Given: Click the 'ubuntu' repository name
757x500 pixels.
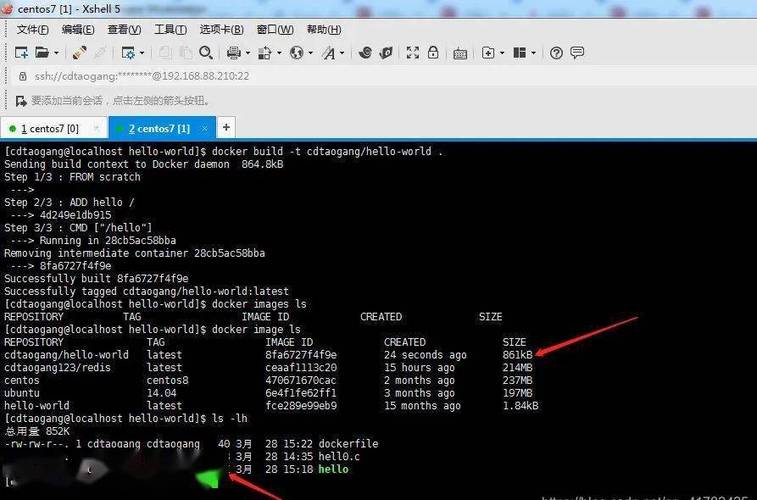Looking at the screenshot, I should point(22,393).
